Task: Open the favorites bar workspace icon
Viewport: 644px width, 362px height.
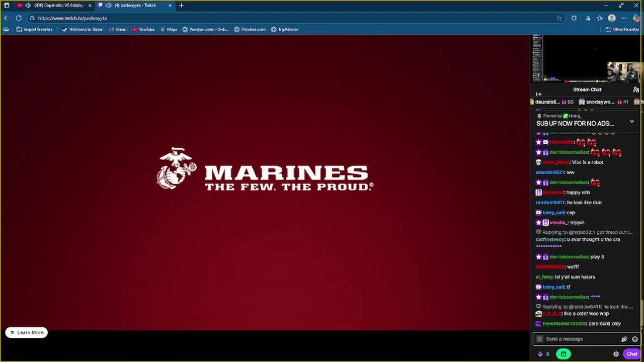Action: pyautogui.click(x=6, y=30)
